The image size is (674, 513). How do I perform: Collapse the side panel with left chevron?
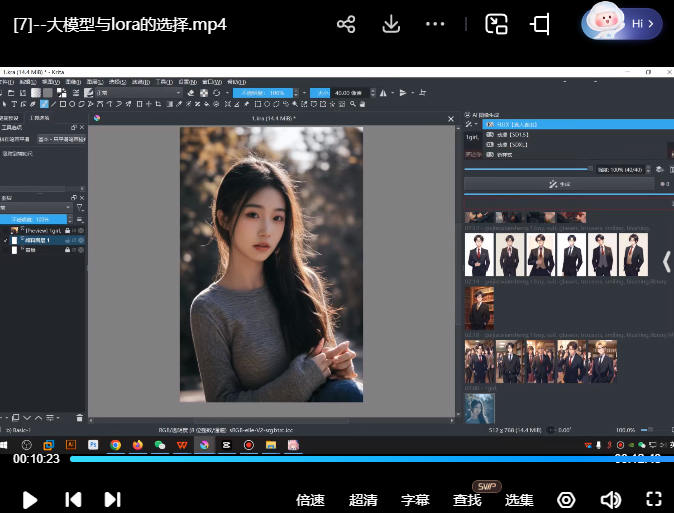pos(666,262)
